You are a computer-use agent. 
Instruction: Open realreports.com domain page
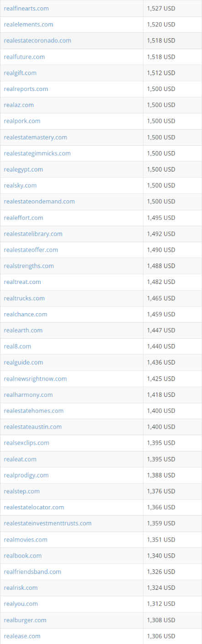click(26, 89)
